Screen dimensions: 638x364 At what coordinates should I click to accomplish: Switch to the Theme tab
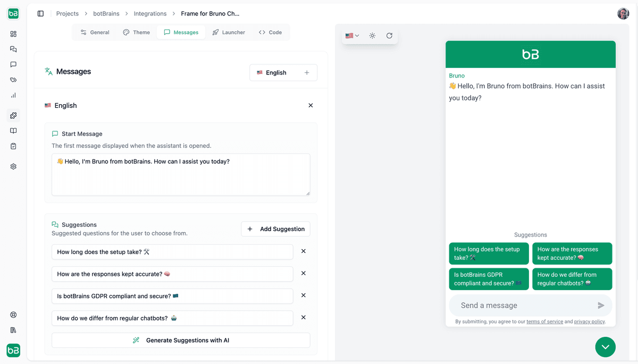tap(136, 32)
